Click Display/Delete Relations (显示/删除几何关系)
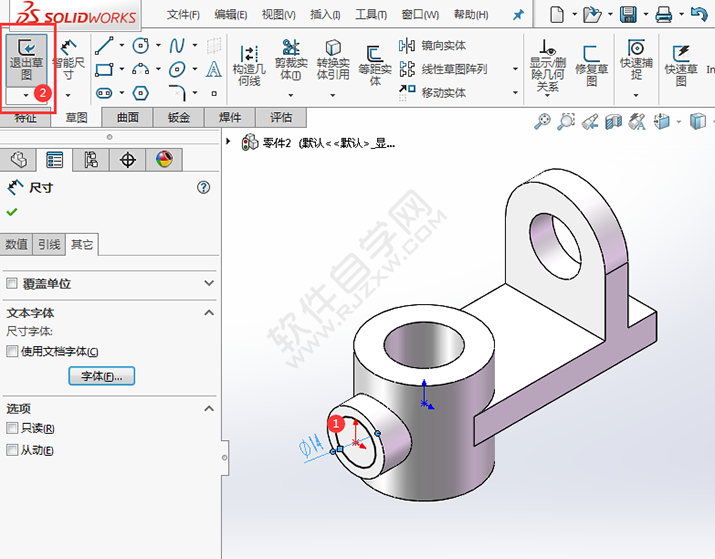This screenshot has height=559, width=715. [x=548, y=65]
